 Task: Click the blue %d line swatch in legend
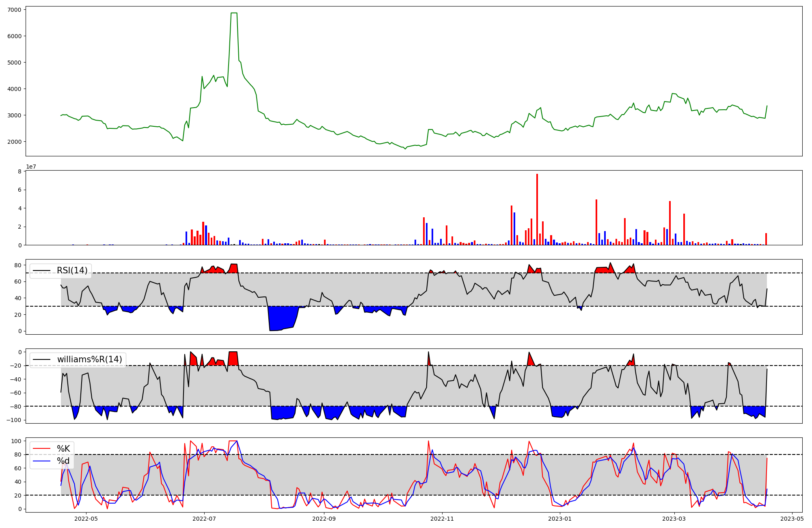[x=42, y=461]
